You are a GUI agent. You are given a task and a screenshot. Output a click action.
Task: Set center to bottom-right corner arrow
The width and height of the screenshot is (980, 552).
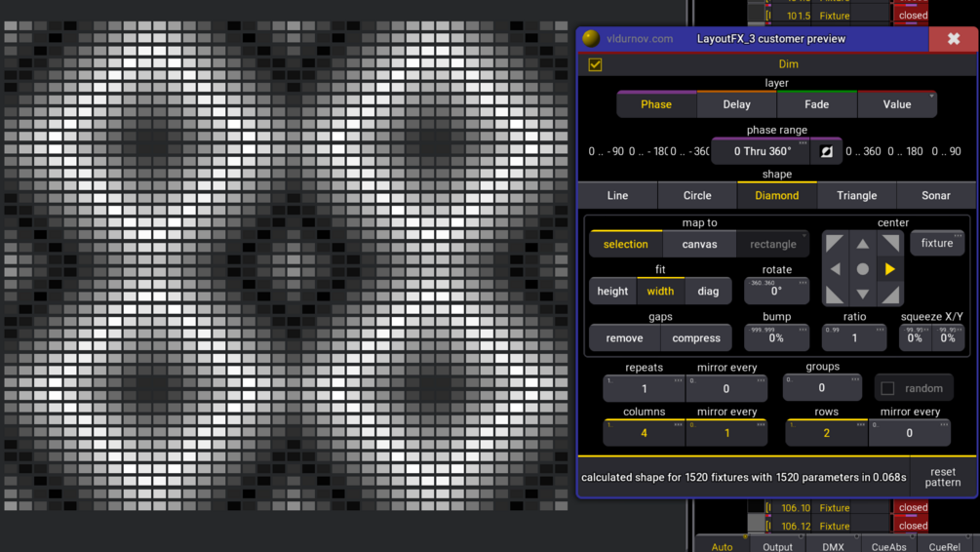point(890,294)
